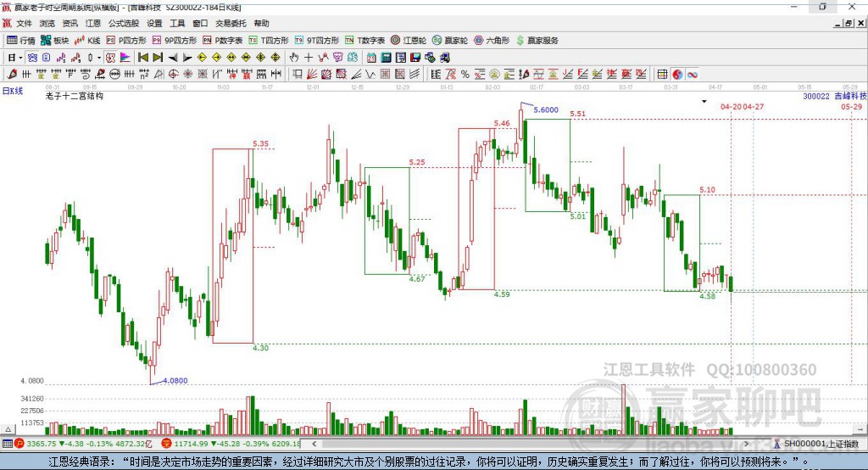Click the yellow-red grid table icon
The width and height of the screenshot is (868, 470).
tap(662, 75)
